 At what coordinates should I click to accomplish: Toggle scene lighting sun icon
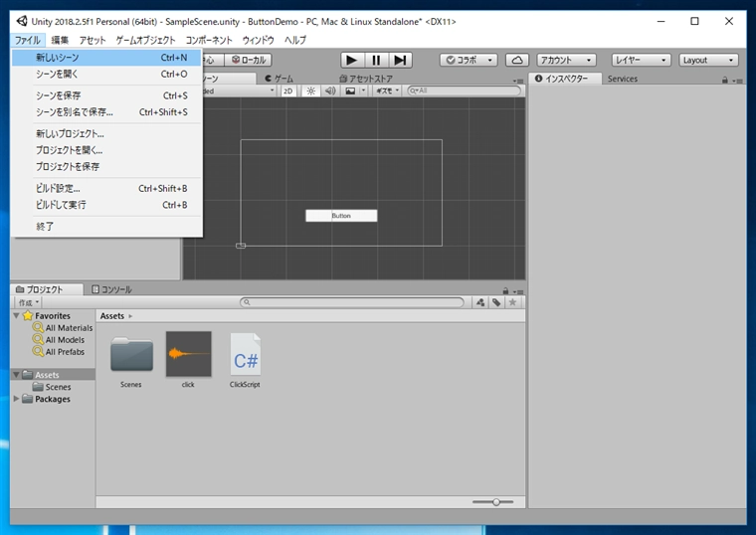310,90
